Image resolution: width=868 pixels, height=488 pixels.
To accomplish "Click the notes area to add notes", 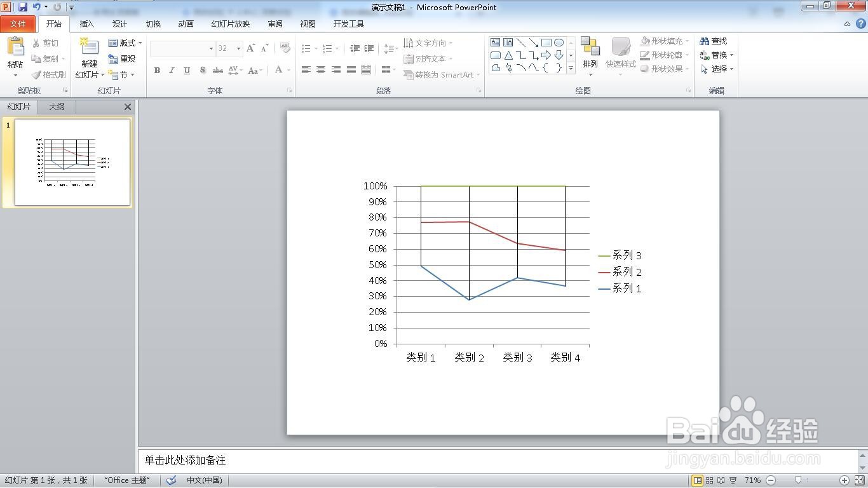I will [x=498, y=460].
